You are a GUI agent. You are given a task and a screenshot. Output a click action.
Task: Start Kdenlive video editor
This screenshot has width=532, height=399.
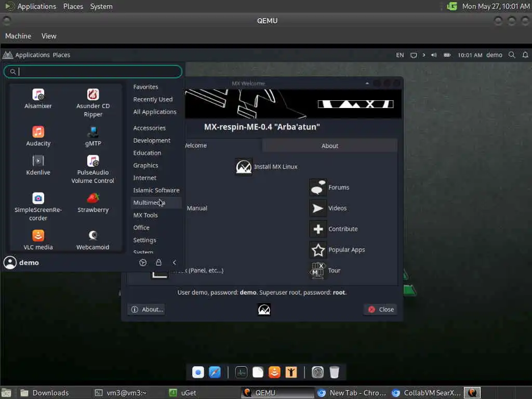tap(38, 165)
